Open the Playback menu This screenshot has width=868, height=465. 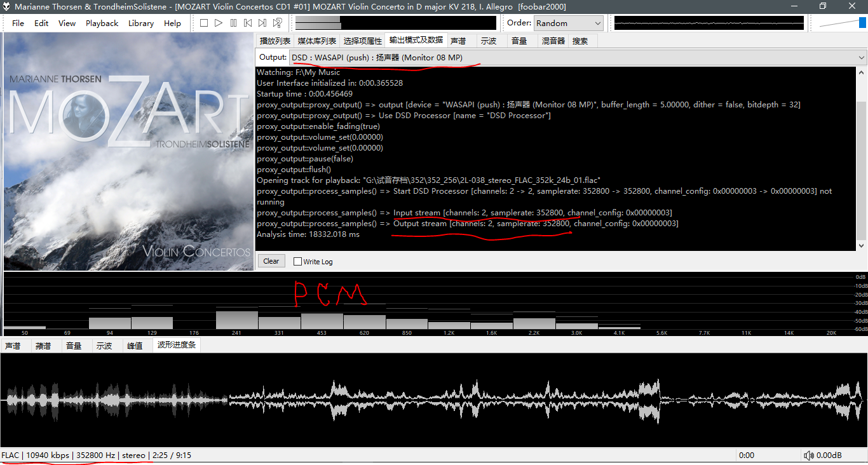102,23
